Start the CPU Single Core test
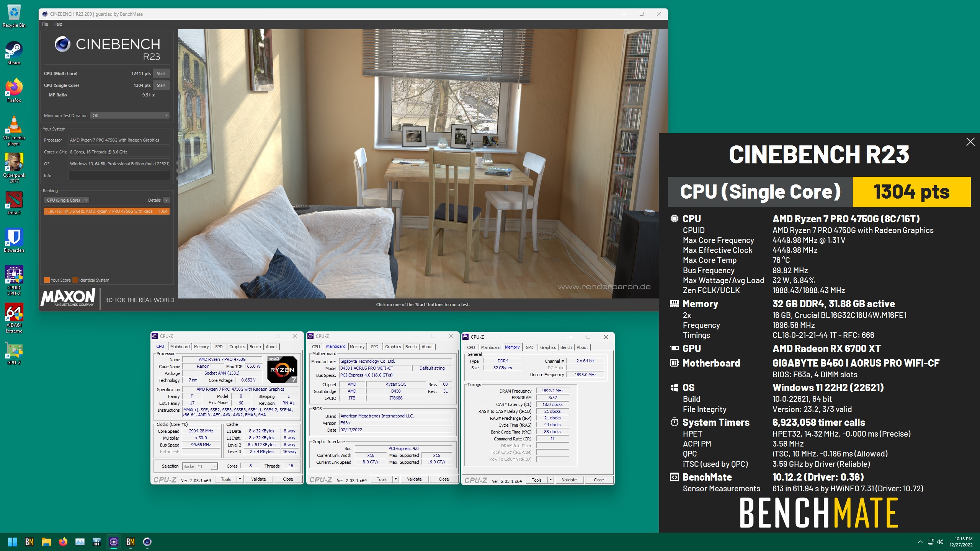The width and height of the screenshot is (980, 551). 161,85
